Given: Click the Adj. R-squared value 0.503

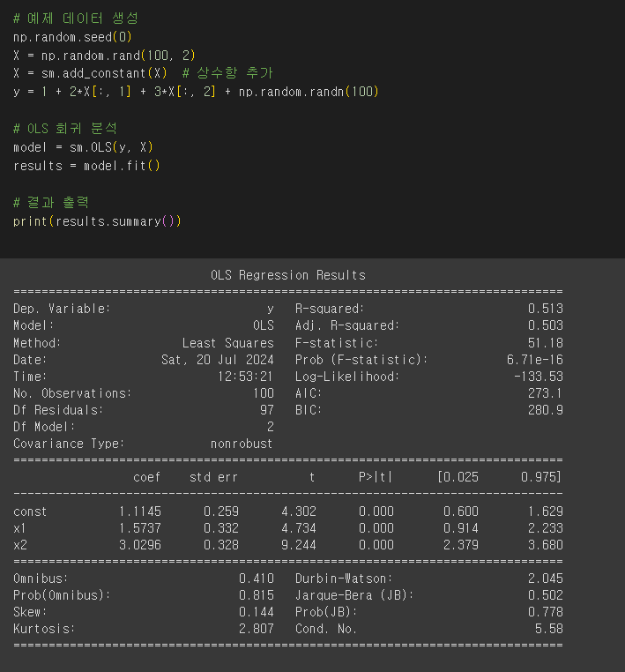Looking at the screenshot, I should coord(546,325).
